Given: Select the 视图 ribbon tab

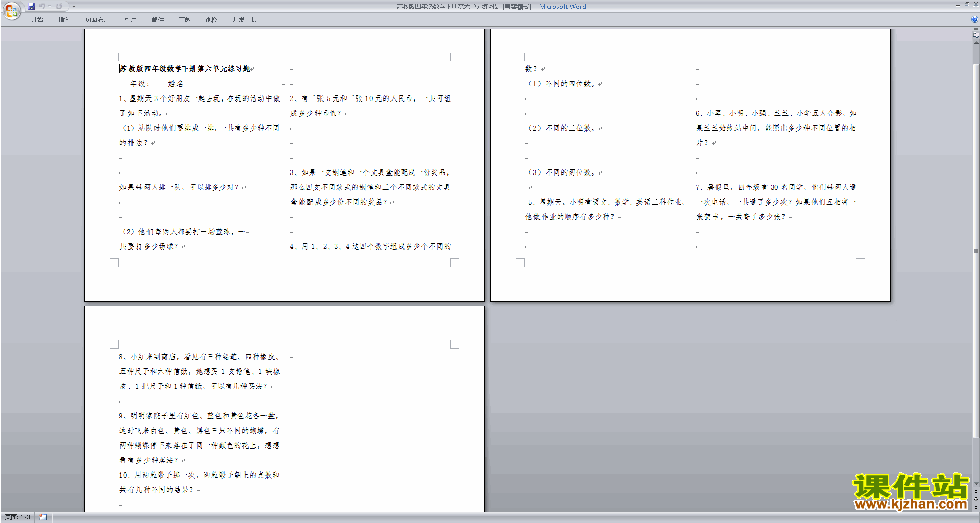Looking at the screenshot, I should tap(211, 19).
